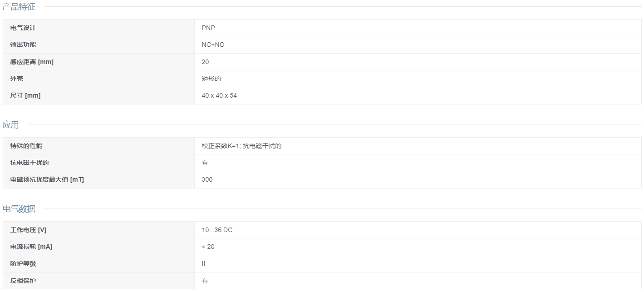Click the 尺寸 [mm] label
Viewport: 644px width, 292px height.
click(x=25, y=95)
